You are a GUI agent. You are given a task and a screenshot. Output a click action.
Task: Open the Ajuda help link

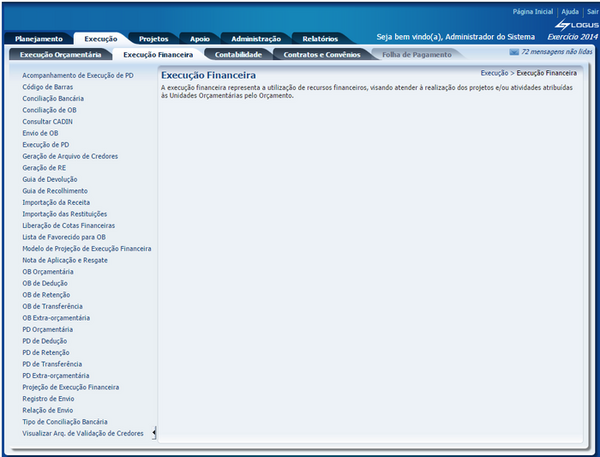570,11
